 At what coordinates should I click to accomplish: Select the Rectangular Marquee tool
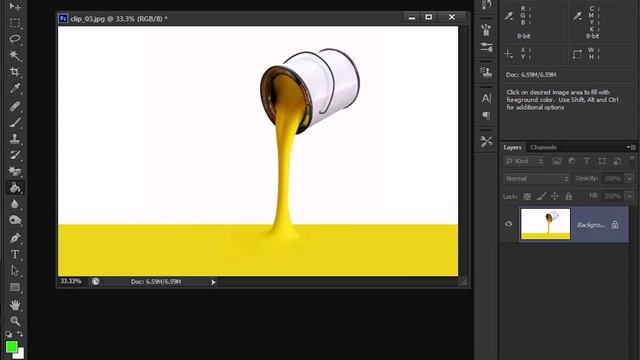pos(15,23)
